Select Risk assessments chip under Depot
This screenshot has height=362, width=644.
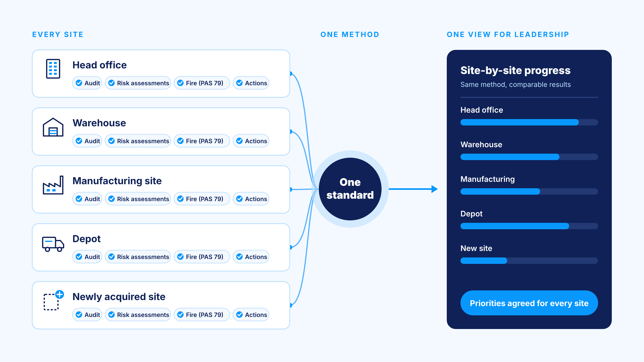coord(138,257)
